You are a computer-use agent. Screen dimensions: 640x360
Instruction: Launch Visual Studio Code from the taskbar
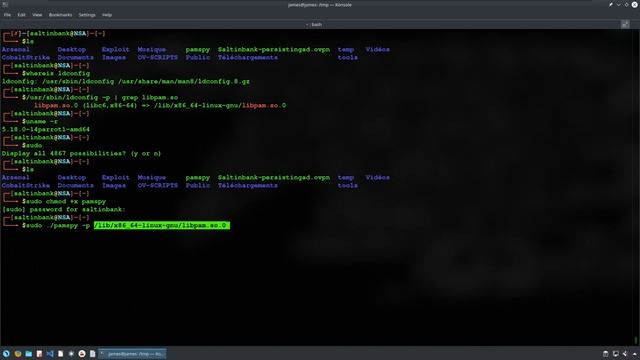click(x=50, y=353)
